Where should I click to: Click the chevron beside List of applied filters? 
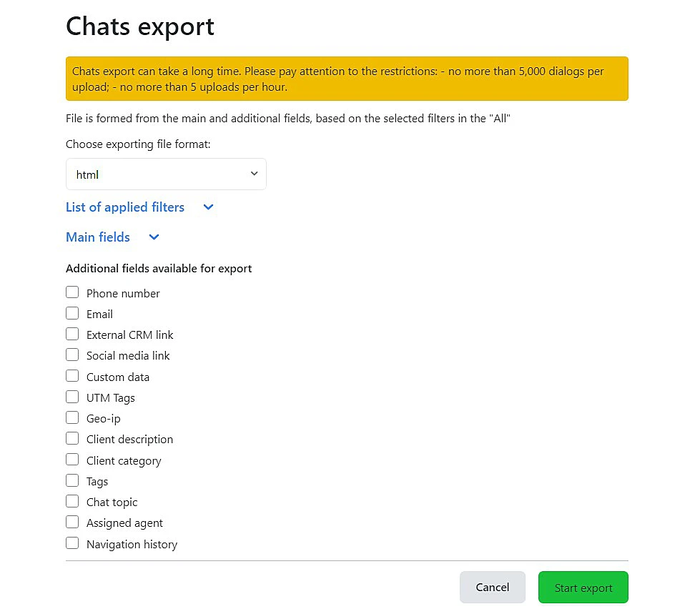point(208,207)
